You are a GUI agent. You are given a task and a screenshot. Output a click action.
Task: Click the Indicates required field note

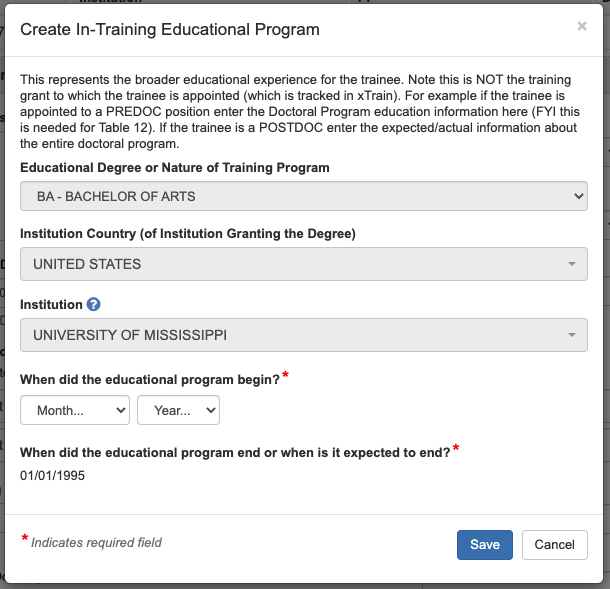pyautogui.click(x=96, y=542)
